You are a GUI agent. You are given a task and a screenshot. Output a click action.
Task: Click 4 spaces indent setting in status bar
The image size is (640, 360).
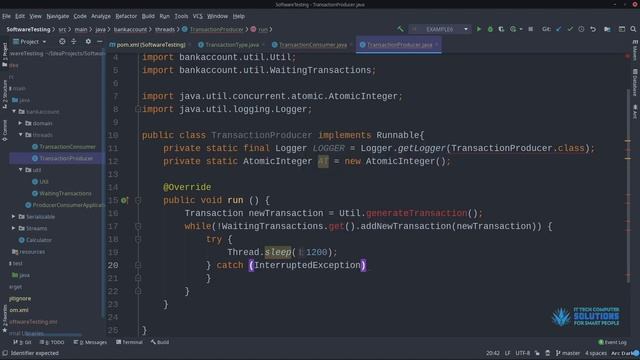[x=596, y=353]
